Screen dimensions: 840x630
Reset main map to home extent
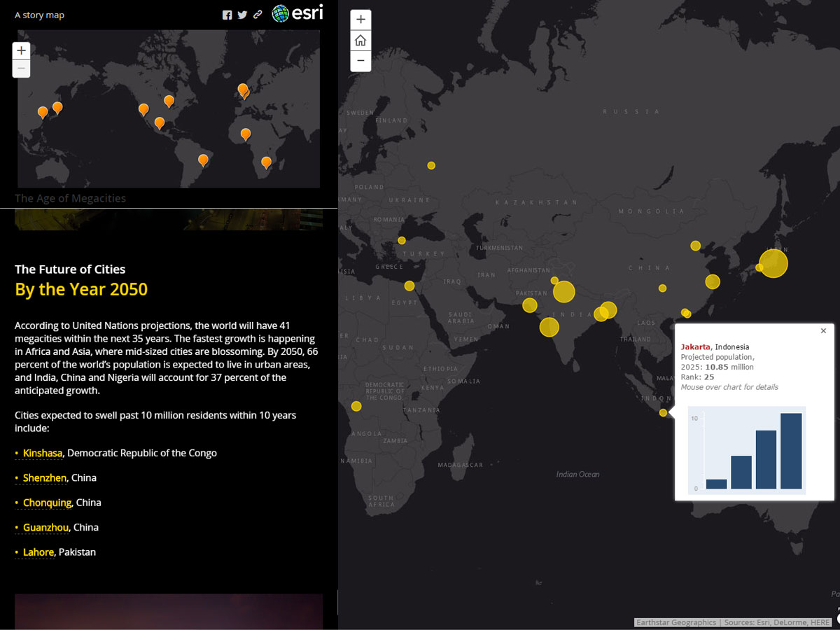[x=360, y=41]
